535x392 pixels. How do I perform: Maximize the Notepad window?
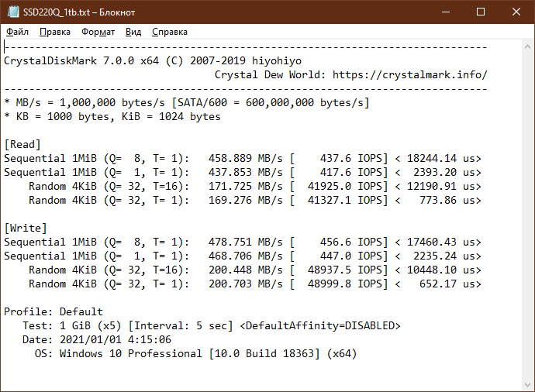coord(481,12)
